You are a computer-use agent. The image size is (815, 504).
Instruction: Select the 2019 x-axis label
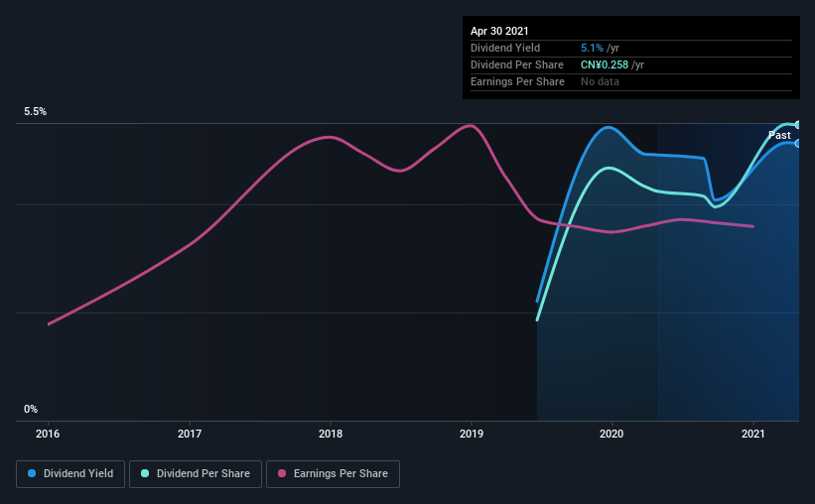[x=471, y=434]
